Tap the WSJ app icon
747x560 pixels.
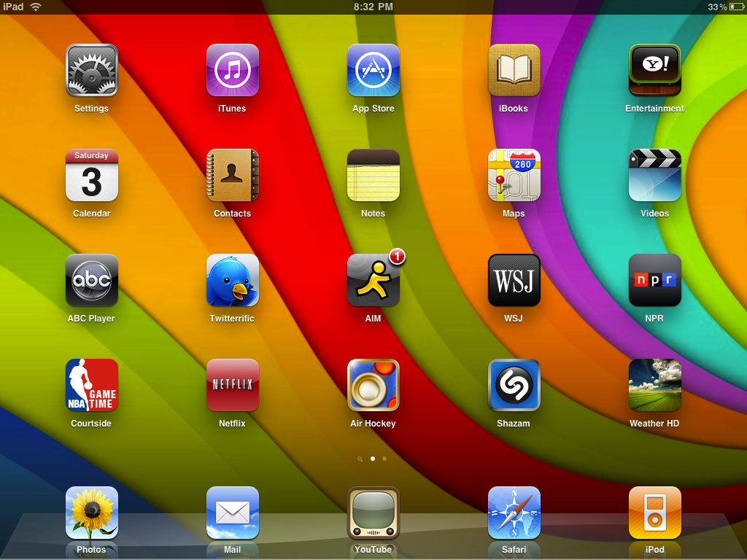[x=514, y=280]
